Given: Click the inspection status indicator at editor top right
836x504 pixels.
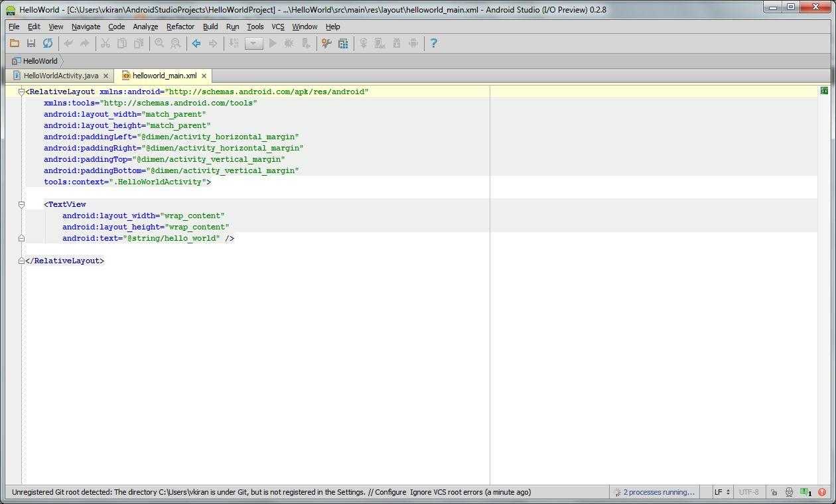Looking at the screenshot, I should [x=824, y=91].
